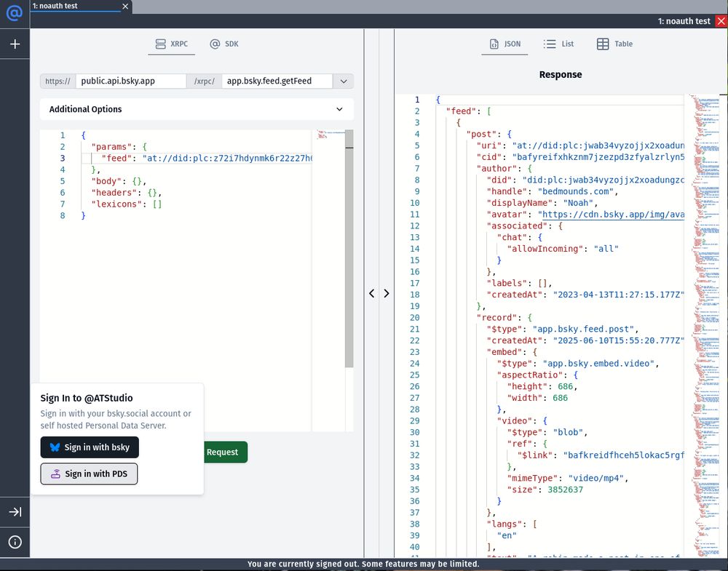Image resolution: width=728 pixels, height=571 pixels.
Task: Click Sign in with PDS button
Action: [x=89, y=474]
